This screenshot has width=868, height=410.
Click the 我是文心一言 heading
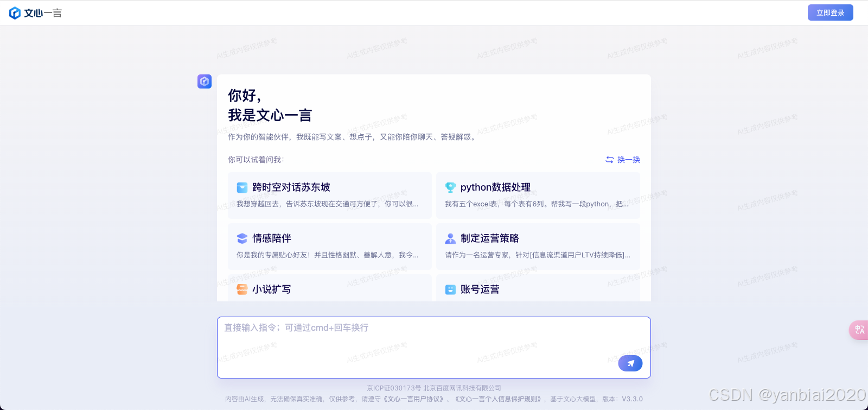(x=270, y=115)
